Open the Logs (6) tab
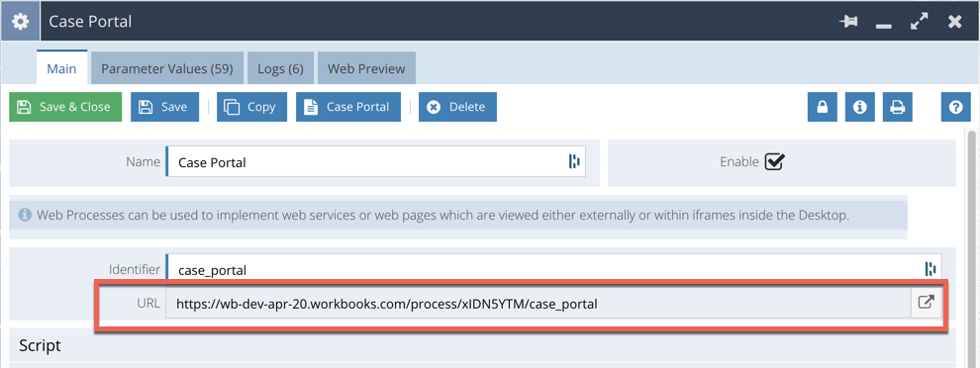The height and width of the screenshot is (368, 980). [x=280, y=68]
